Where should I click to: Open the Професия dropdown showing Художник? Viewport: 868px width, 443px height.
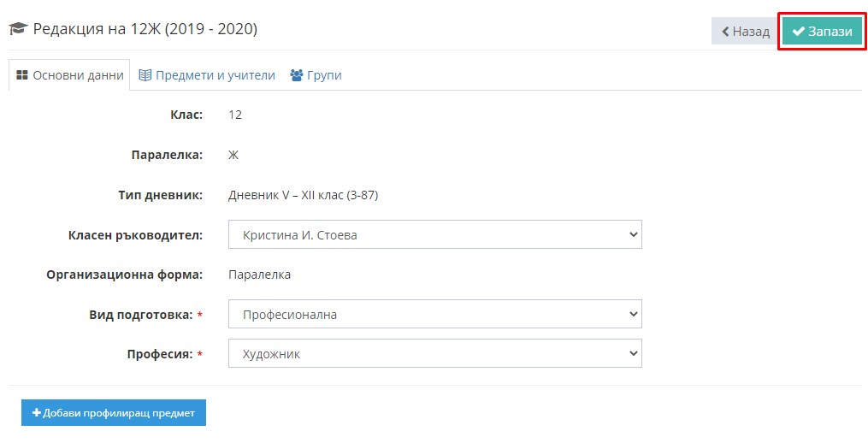tap(435, 353)
